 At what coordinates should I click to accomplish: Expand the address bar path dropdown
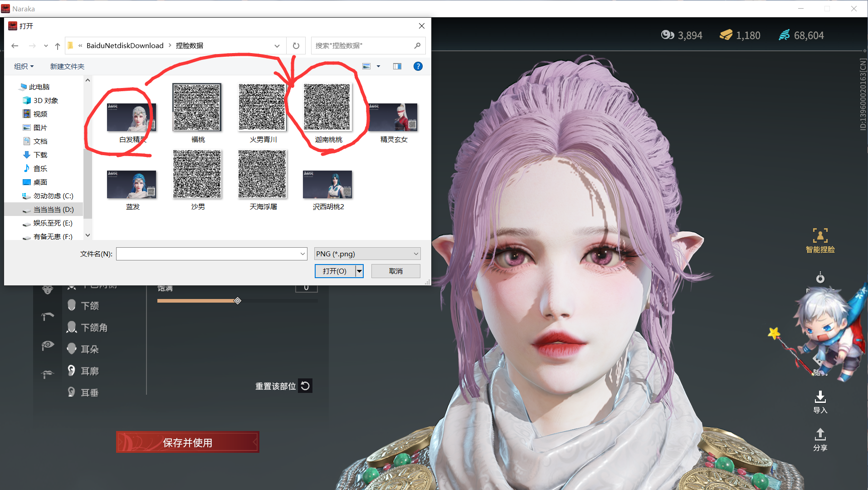pos(277,46)
